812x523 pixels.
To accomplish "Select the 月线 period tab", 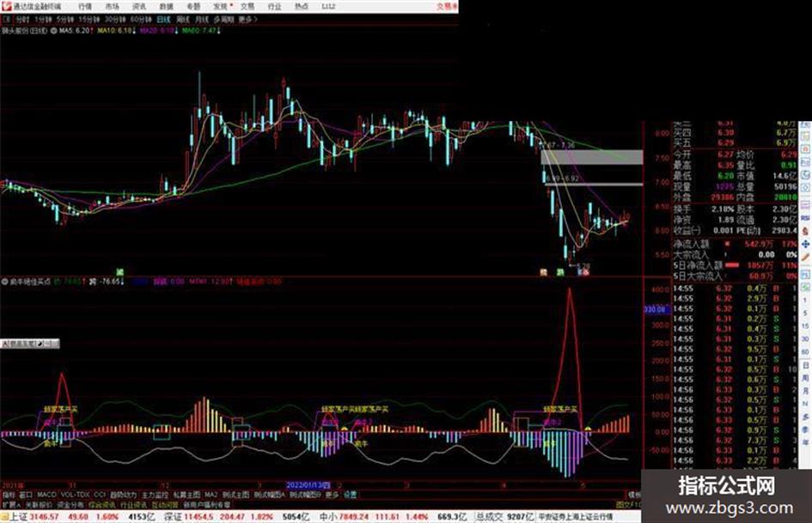I will [x=201, y=19].
